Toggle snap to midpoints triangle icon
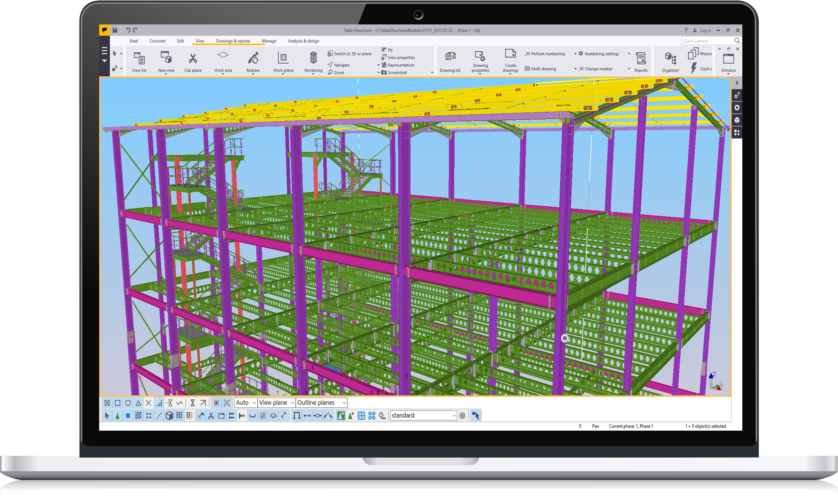 pyautogui.click(x=138, y=403)
